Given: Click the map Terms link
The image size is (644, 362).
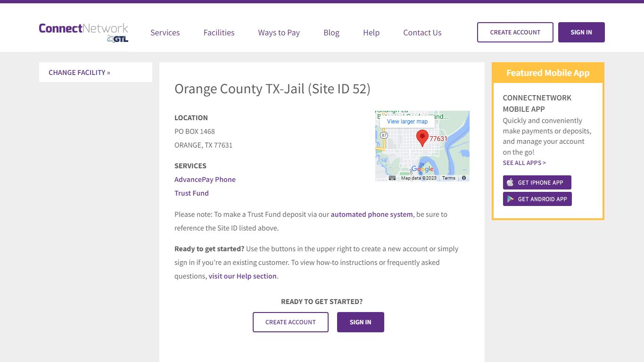Looking at the screenshot, I should point(449,178).
